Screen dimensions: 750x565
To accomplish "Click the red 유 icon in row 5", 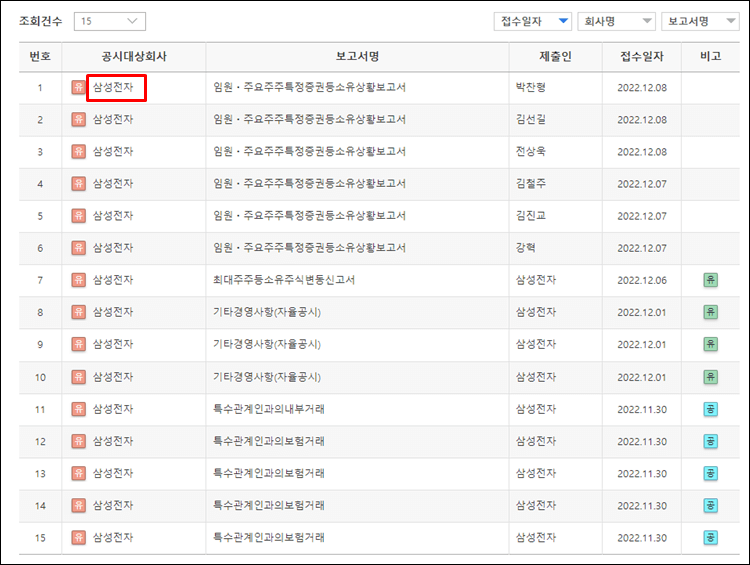I will [x=78, y=215].
